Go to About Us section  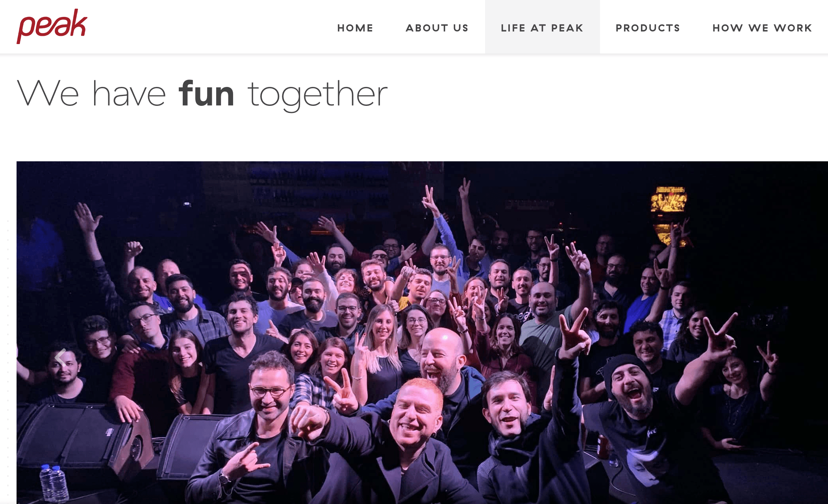[x=437, y=28]
